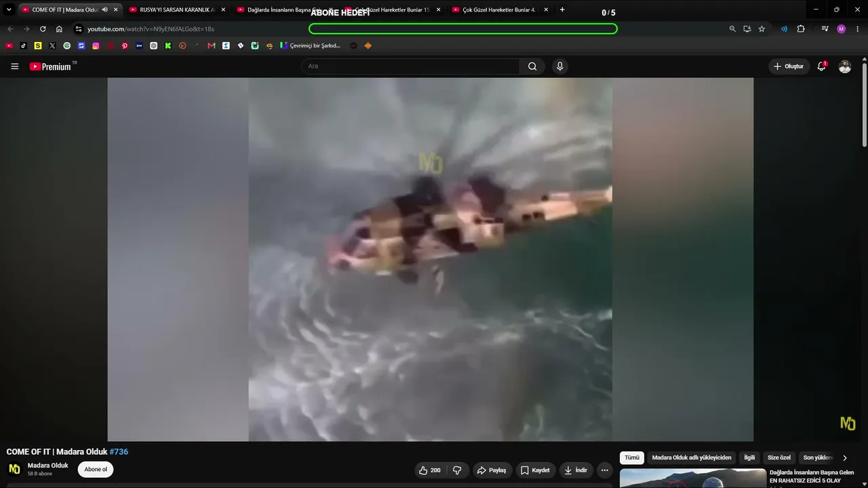Open the browser extensions puzzle menu

[x=801, y=29]
